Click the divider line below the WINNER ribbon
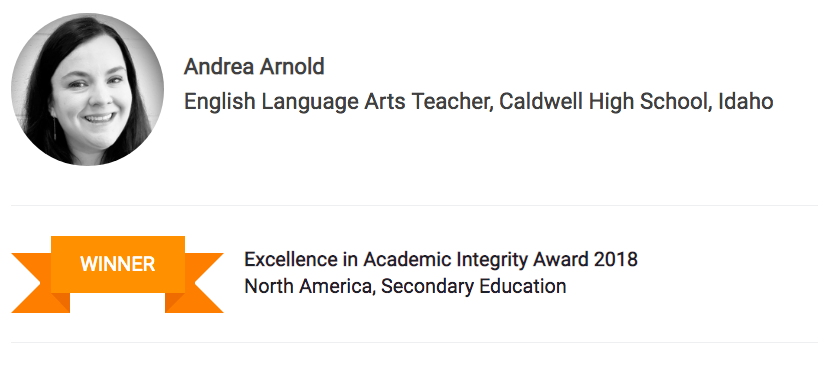The image size is (818, 370). pos(414,342)
